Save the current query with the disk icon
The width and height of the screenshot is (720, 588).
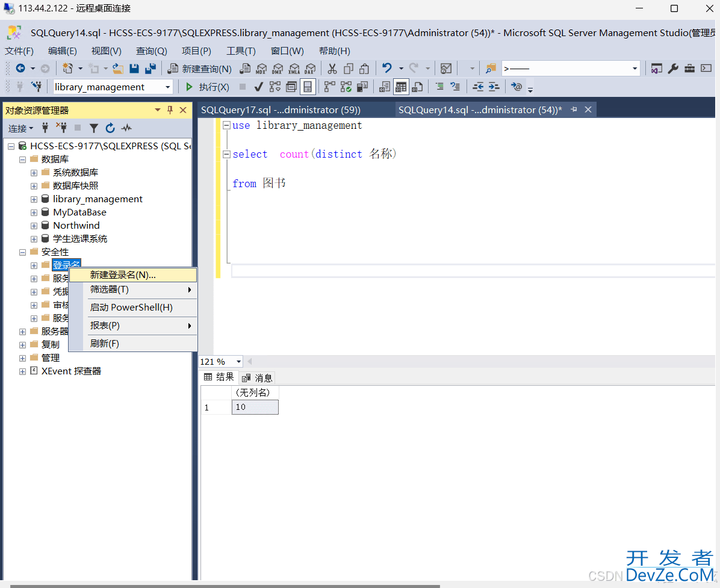pos(134,69)
